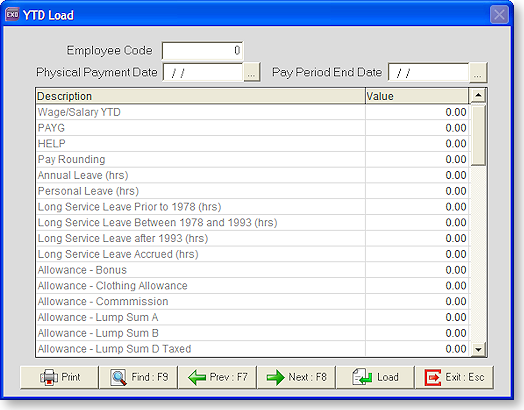The image size is (524, 410).
Task: Go to previous employee with Prev : F7
Action: pyautogui.click(x=218, y=377)
